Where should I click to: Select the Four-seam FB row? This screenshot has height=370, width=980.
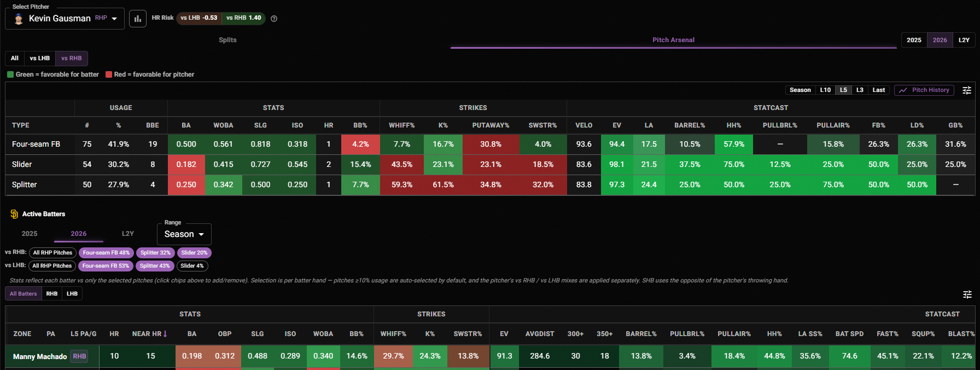coord(490,144)
